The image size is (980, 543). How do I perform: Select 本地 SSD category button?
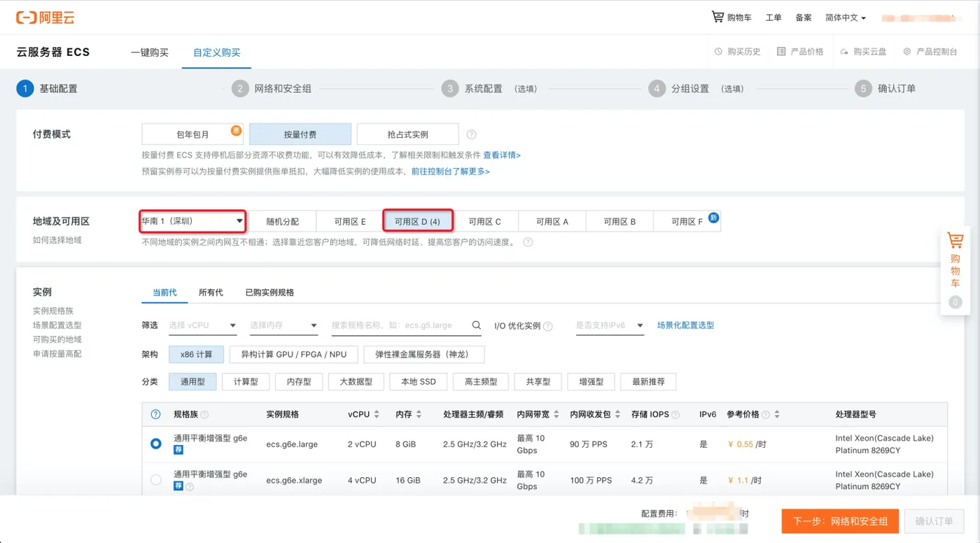pos(419,382)
